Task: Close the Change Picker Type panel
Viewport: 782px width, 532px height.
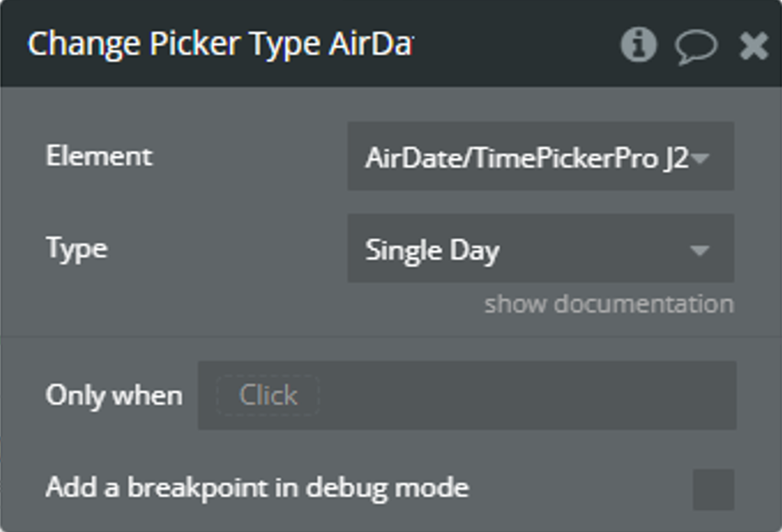Action: (x=754, y=46)
